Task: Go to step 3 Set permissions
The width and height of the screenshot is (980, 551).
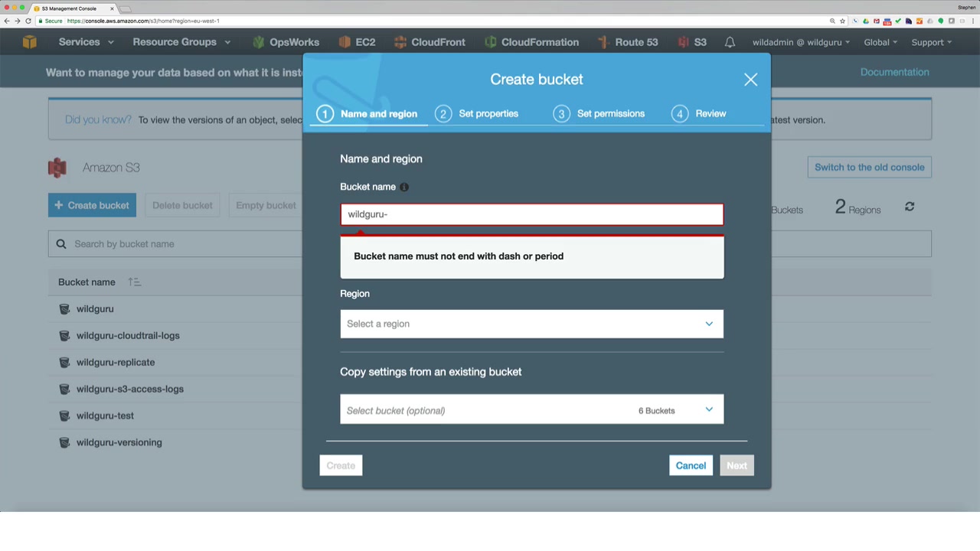Action: (599, 114)
